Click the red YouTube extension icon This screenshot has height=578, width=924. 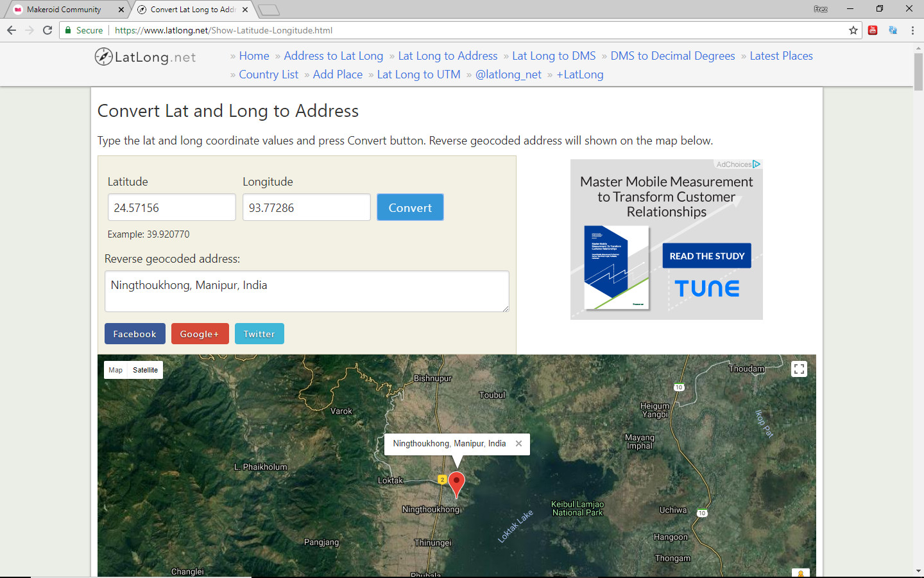(873, 30)
